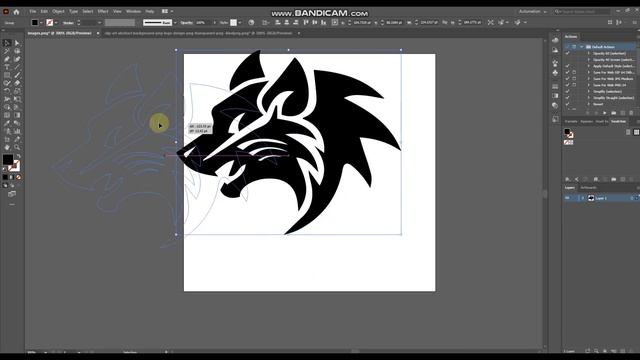The width and height of the screenshot is (640, 360).
Task: Click the Fill color swatch in toolbar
Action: coord(8,160)
